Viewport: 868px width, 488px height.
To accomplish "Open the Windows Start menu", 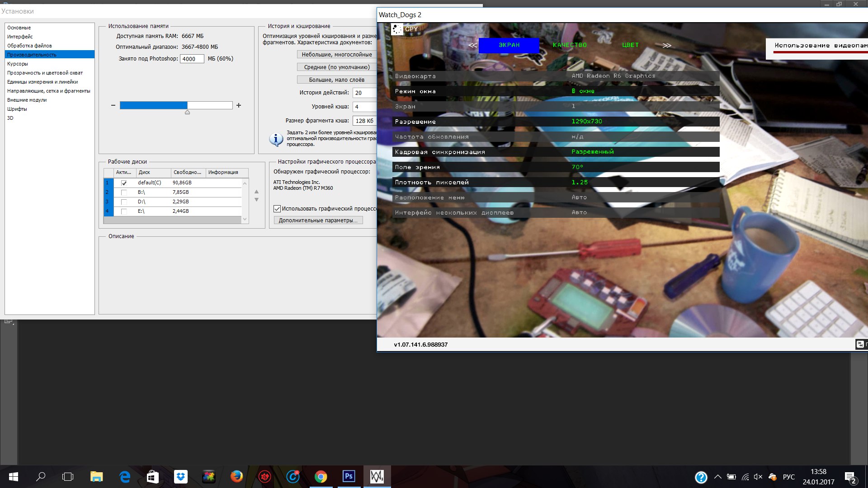I will click(13, 477).
